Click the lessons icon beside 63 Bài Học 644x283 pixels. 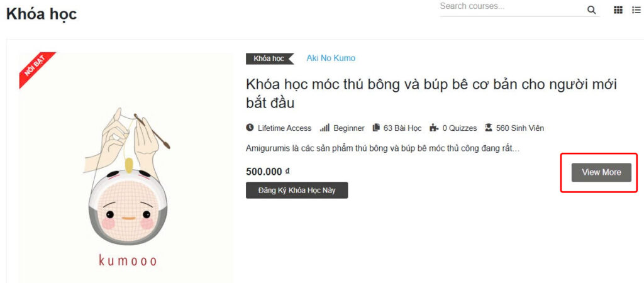376,128
